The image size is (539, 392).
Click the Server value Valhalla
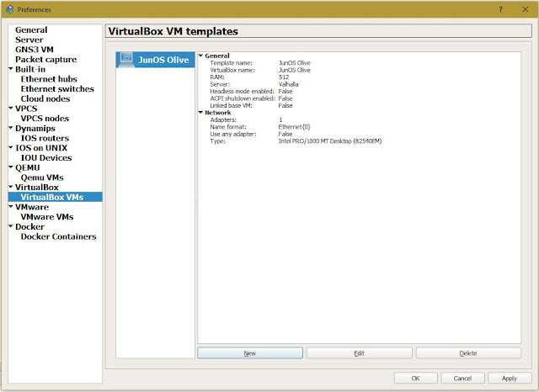pyautogui.click(x=288, y=84)
